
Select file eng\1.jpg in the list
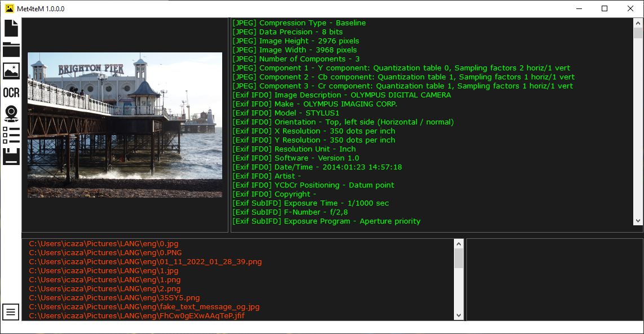[x=104, y=271]
